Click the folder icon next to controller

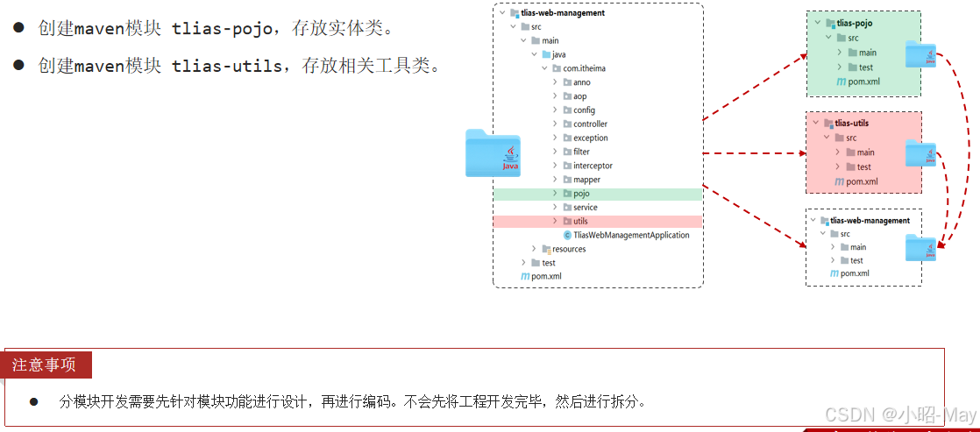point(567,124)
